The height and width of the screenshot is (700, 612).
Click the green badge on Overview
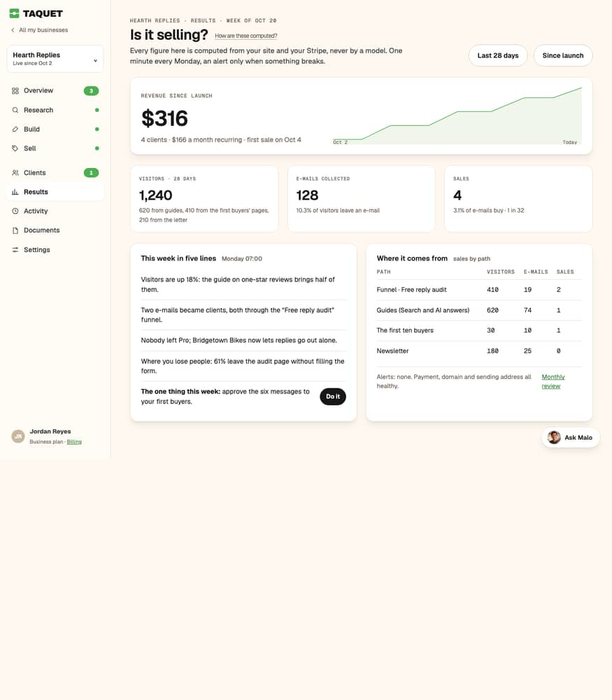[91, 90]
